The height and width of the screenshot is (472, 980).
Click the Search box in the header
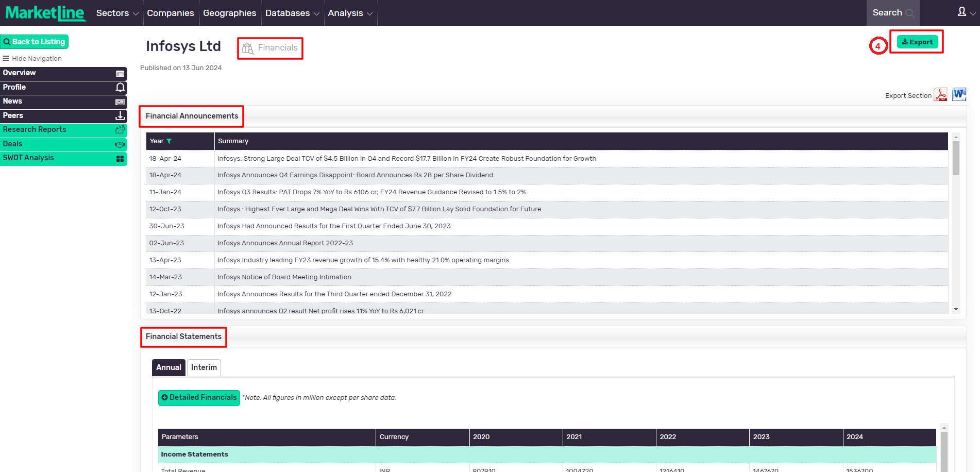893,13
